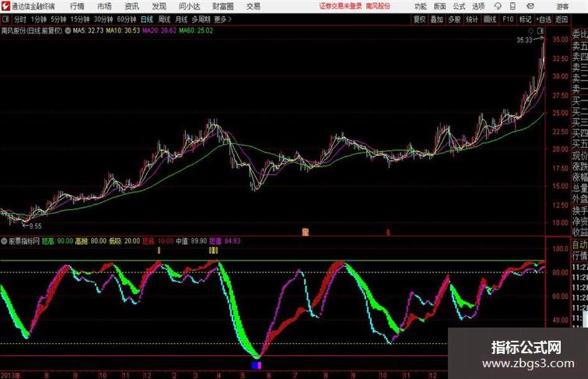The width and height of the screenshot is (588, 379).
Task: Click the MA10: 30.53 value
Action: click(123, 30)
